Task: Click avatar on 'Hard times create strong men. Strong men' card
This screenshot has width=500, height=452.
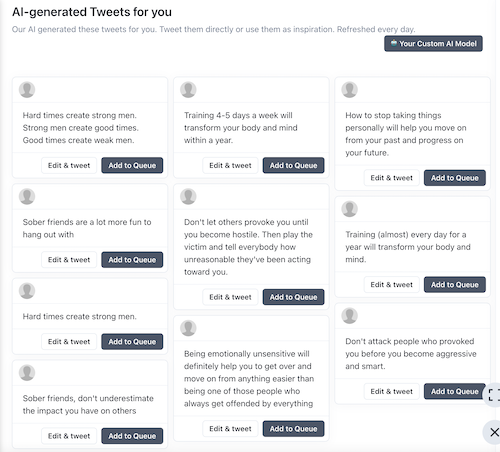Action: 27,90
